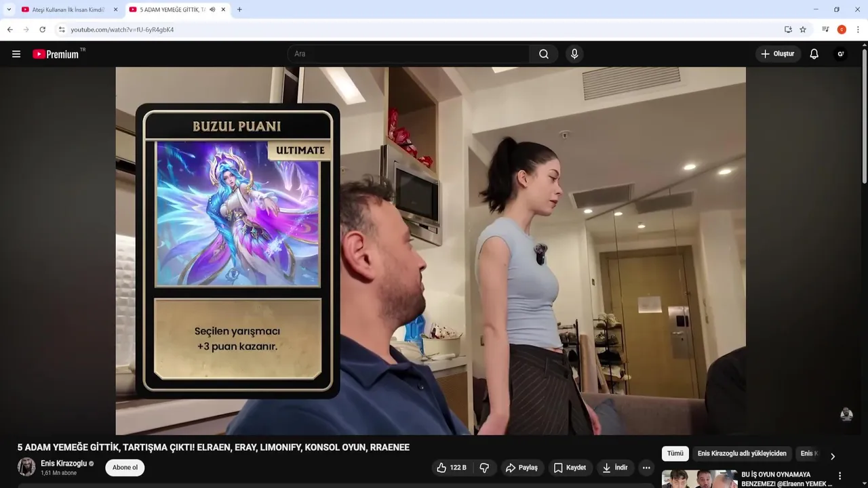Install or cast page icon in address bar

[x=788, y=30]
